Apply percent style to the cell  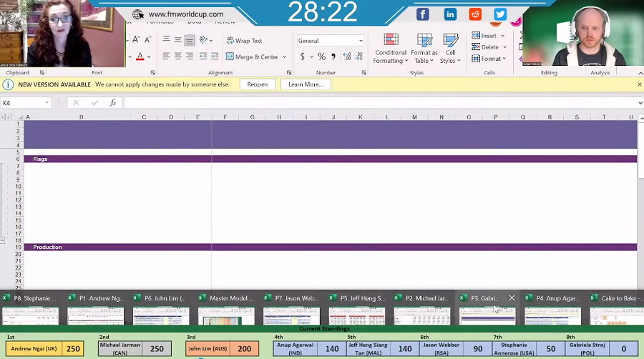[x=321, y=56]
